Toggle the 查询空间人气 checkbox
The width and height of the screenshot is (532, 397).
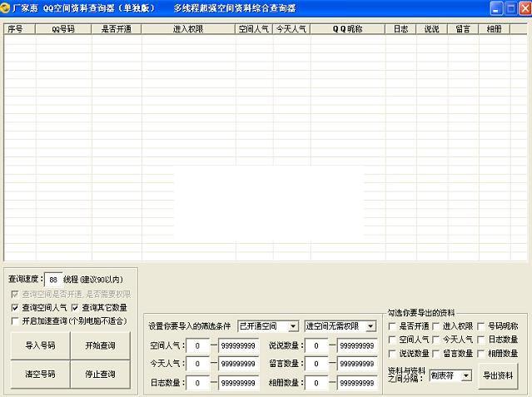point(14,308)
